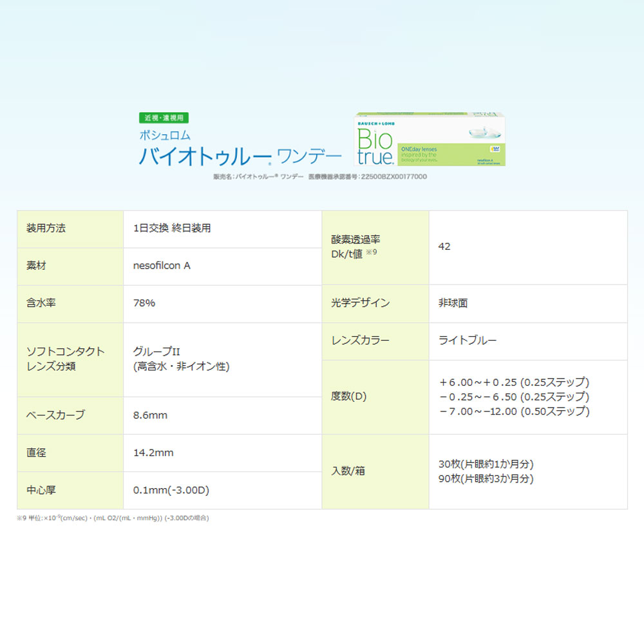Click the 78% water content value

click(x=144, y=303)
